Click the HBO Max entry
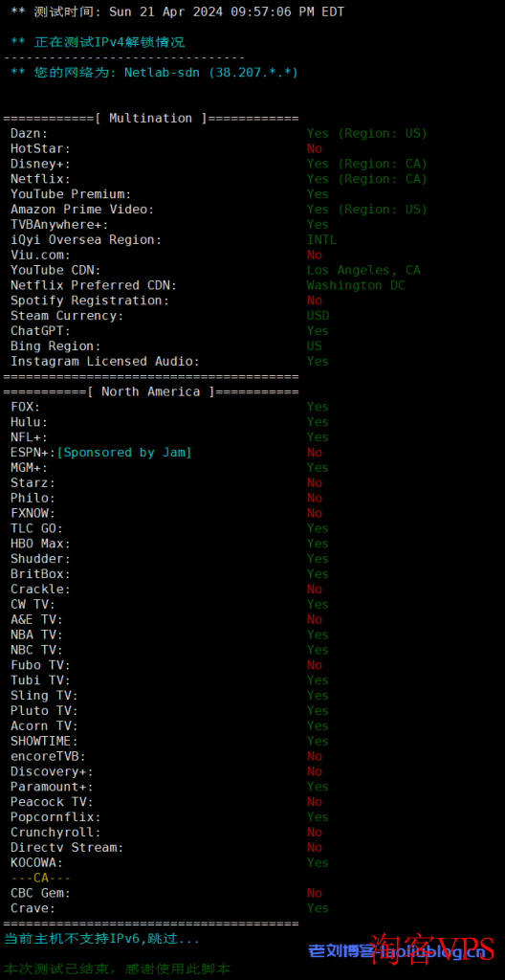 coord(169,544)
